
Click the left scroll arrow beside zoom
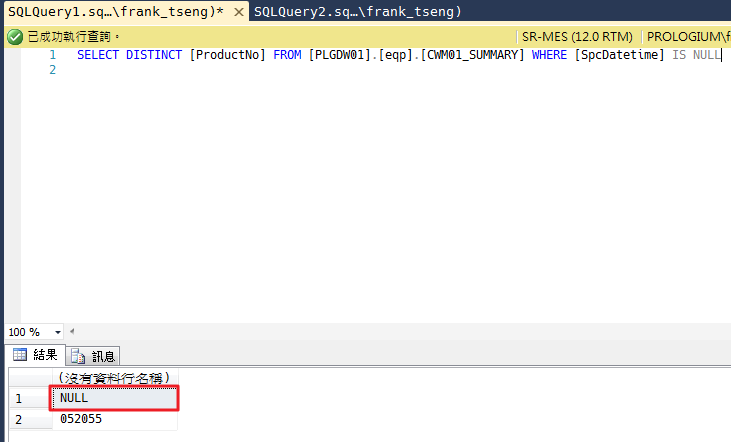point(72,331)
